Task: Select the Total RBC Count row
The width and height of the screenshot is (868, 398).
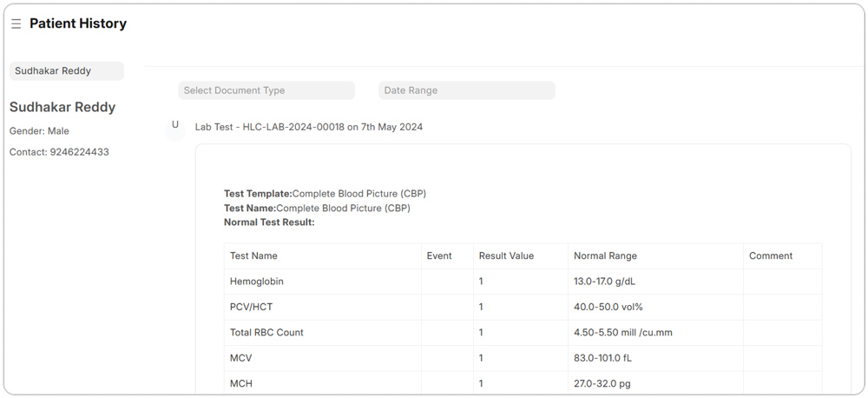Action: pyautogui.click(x=266, y=332)
